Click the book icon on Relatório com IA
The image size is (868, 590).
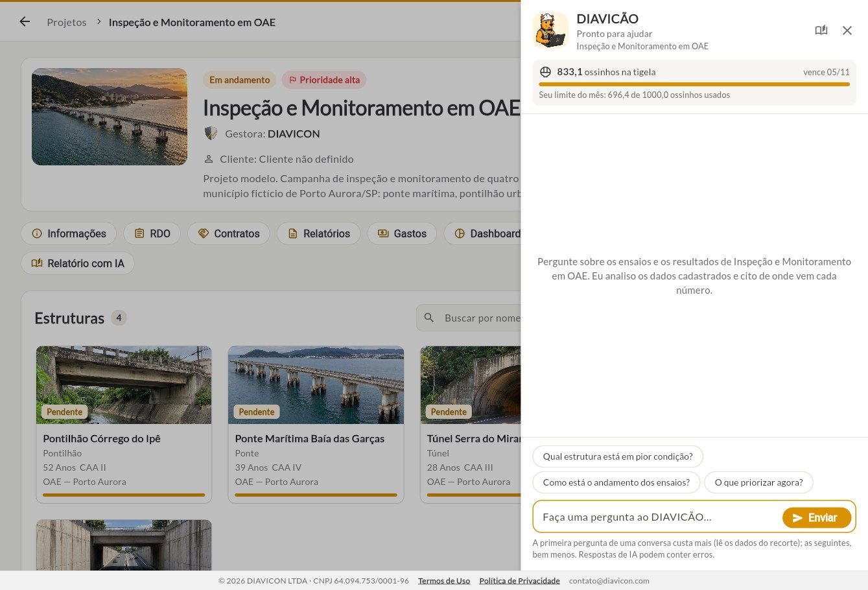tap(37, 263)
